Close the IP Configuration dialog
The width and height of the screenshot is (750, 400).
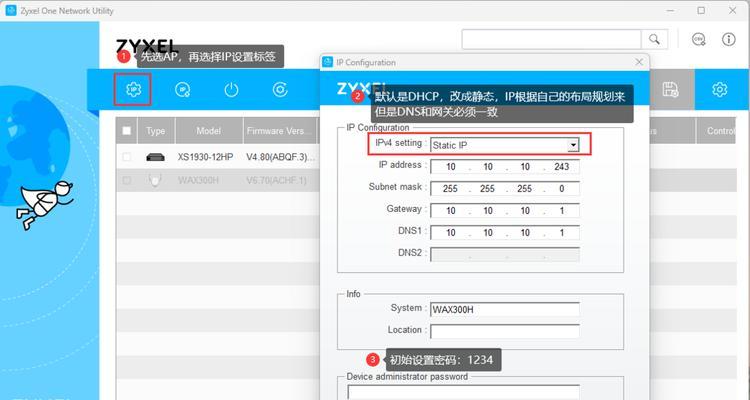639,62
